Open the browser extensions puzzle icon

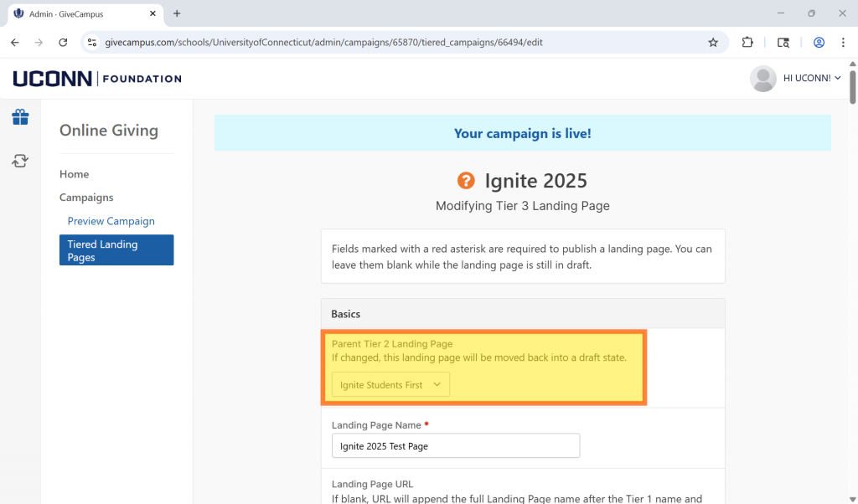[747, 43]
